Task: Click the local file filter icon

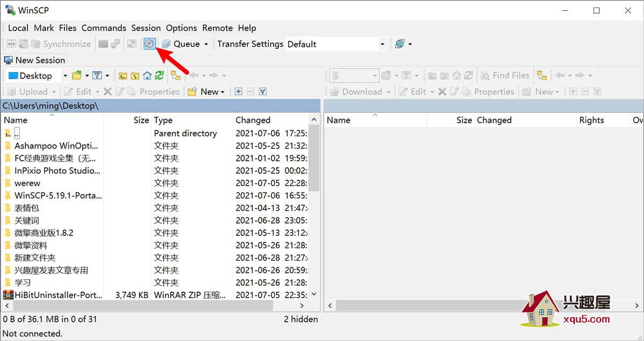Action: coord(97,76)
